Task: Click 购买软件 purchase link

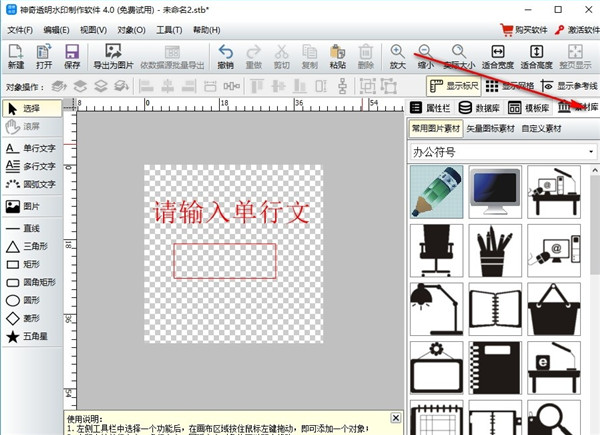Action: coord(523,30)
